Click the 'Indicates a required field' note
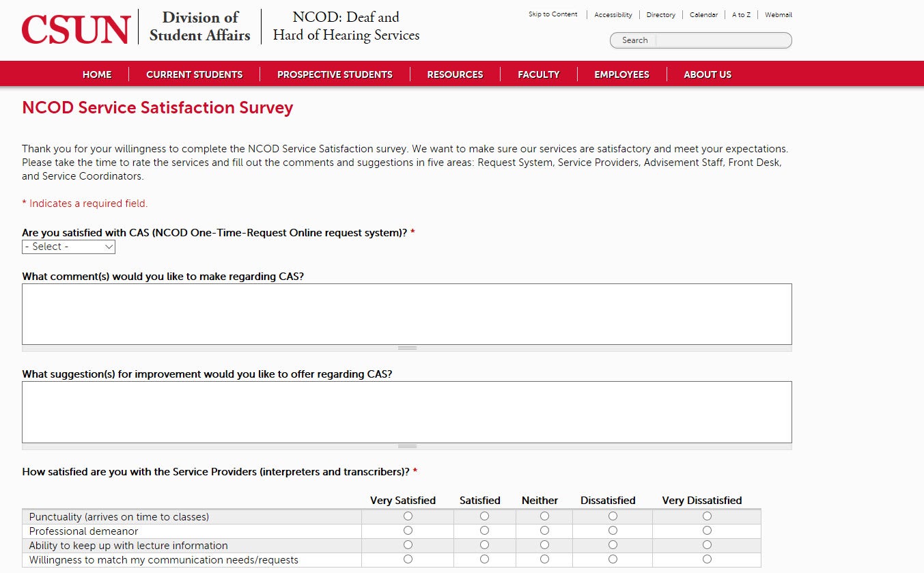Image resolution: width=924 pixels, height=573 pixels. pyautogui.click(x=85, y=204)
